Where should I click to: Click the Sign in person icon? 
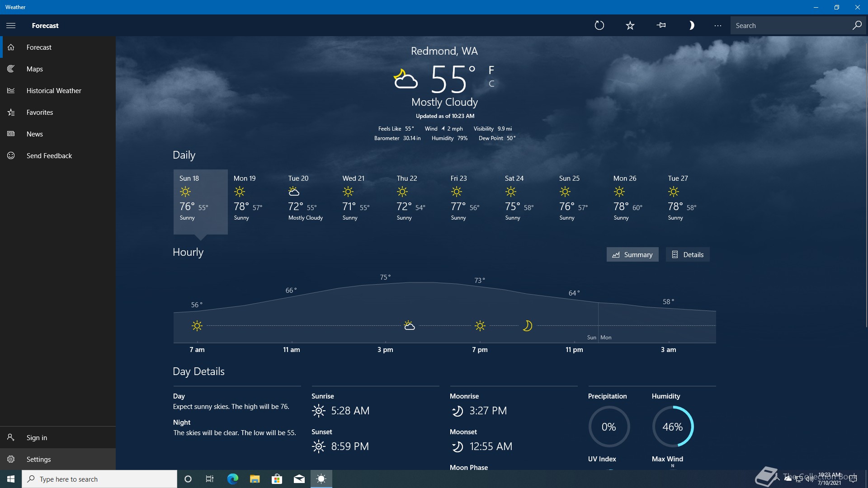coord(11,437)
